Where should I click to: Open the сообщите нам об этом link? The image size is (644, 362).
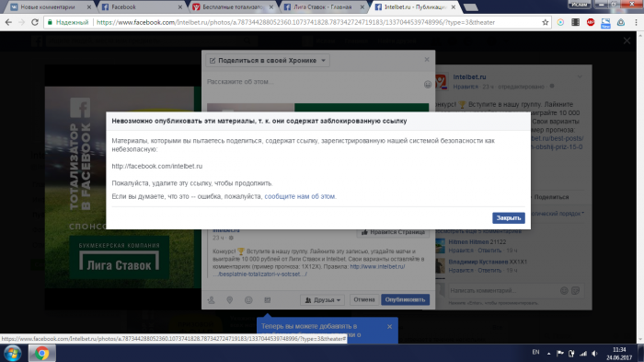click(299, 196)
